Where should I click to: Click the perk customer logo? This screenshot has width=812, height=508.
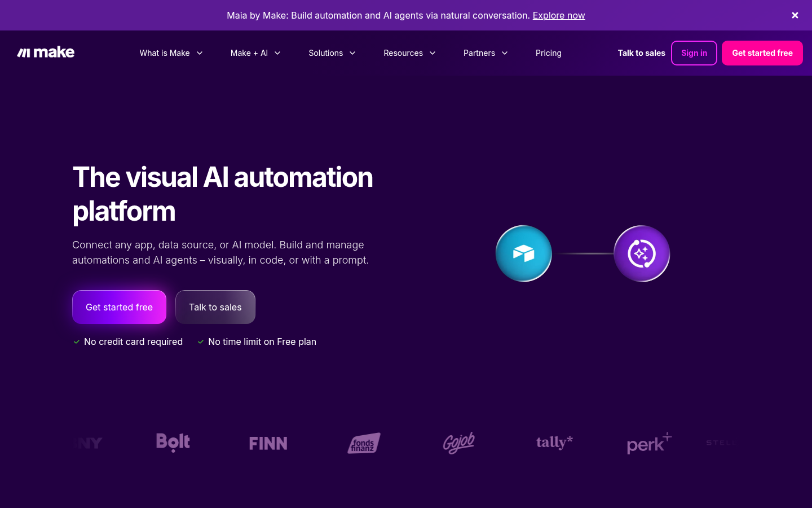[x=650, y=443]
